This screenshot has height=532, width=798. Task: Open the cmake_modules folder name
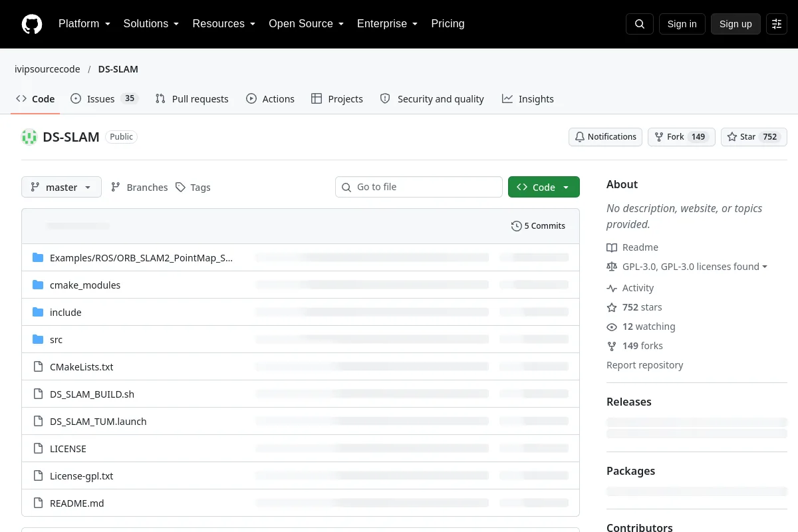(x=85, y=285)
